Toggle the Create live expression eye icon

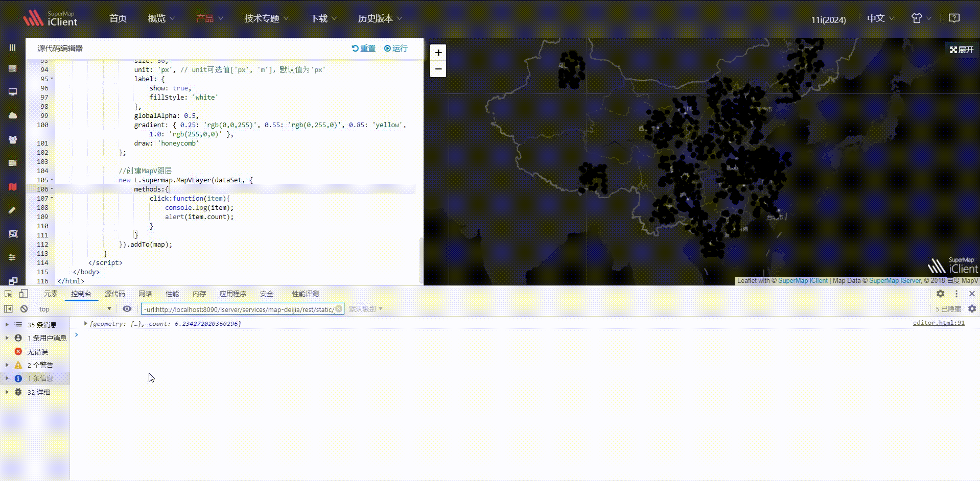(x=127, y=308)
